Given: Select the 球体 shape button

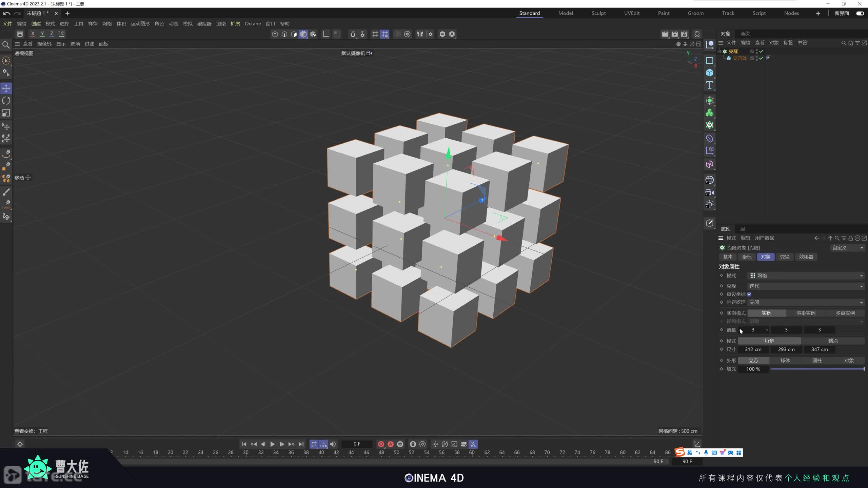Looking at the screenshot, I should (785, 360).
